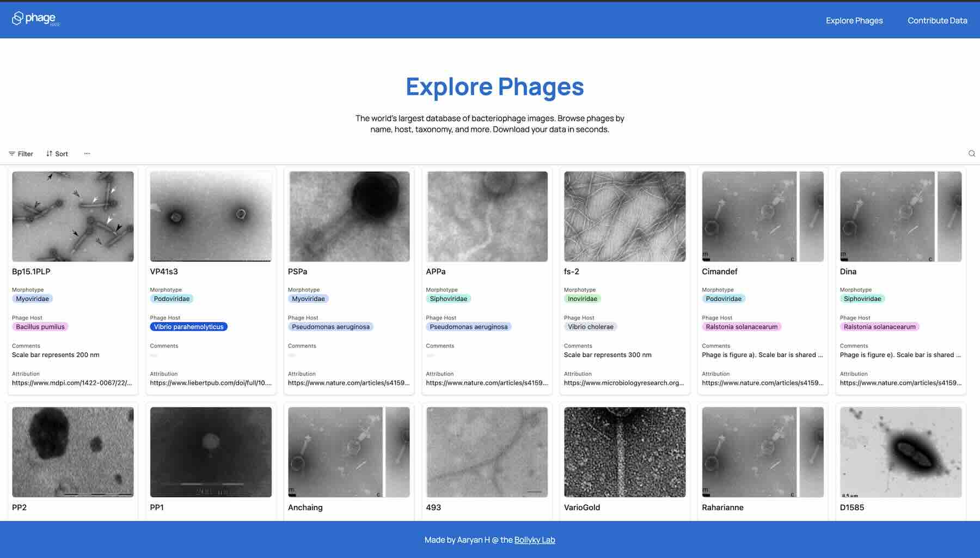Screen dimensions: 980x558
Task: Open the Sort control
Action: 57,154
